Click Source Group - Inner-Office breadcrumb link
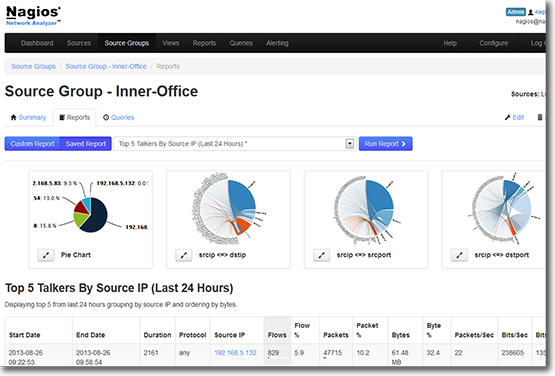Screen dimensions: 555x376 106,66
